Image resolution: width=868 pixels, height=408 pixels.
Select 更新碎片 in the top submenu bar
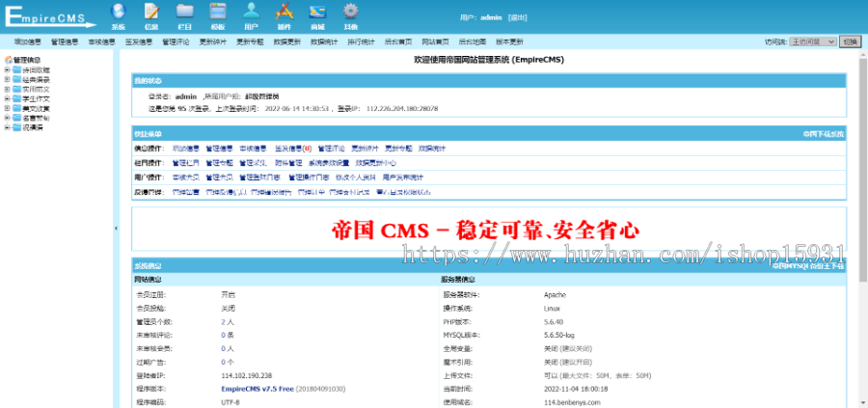(x=212, y=41)
